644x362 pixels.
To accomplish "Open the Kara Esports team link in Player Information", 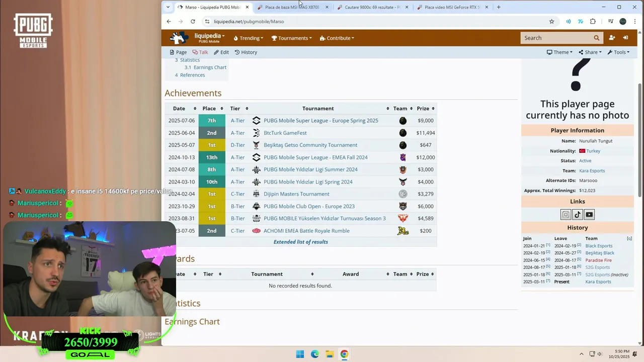I will tap(592, 171).
